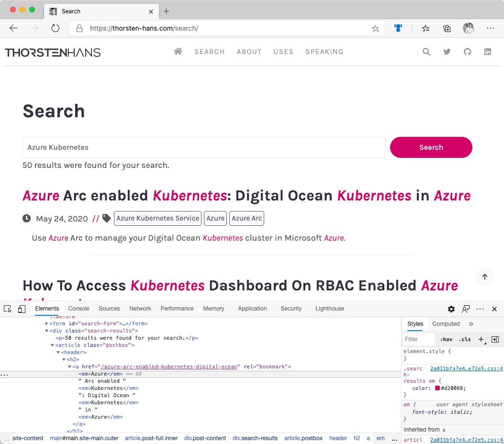This screenshot has width=504, height=444.
Task: Switch to the Console tab
Action: (x=78, y=309)
